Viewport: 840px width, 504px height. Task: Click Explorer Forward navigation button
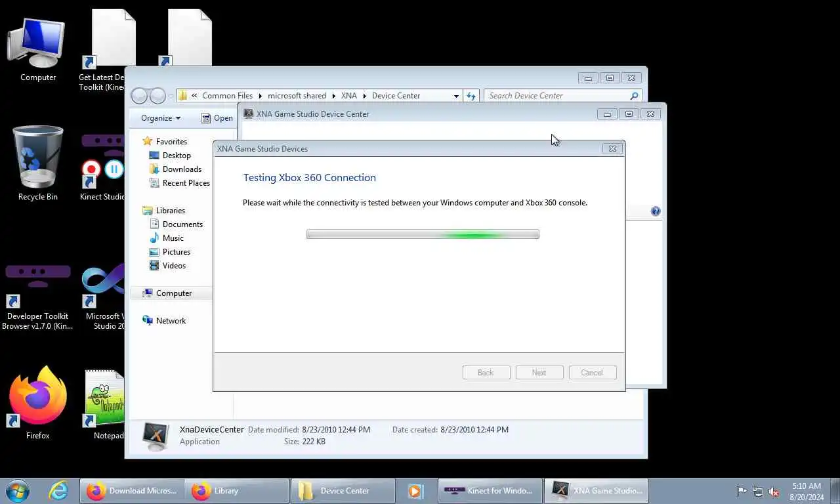[x=157, y=96]
